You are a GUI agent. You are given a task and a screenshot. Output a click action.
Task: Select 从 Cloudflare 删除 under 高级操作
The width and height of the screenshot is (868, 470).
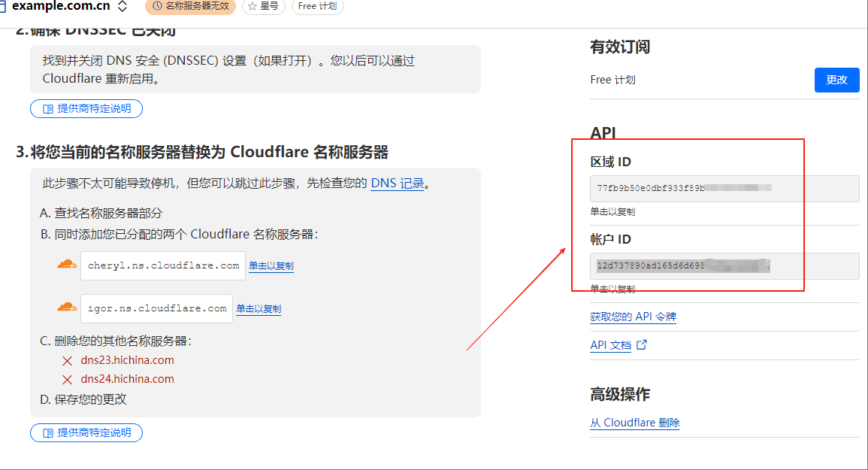pos(634,423)
